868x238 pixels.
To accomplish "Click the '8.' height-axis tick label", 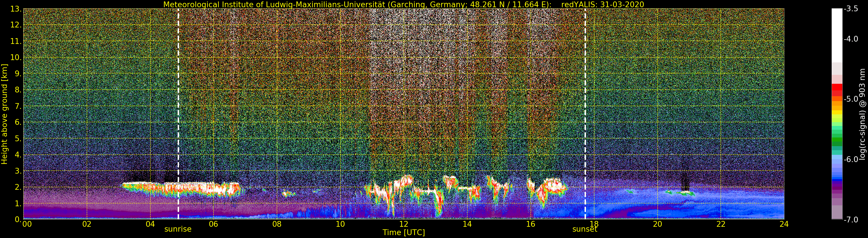I will coord(18,90).
